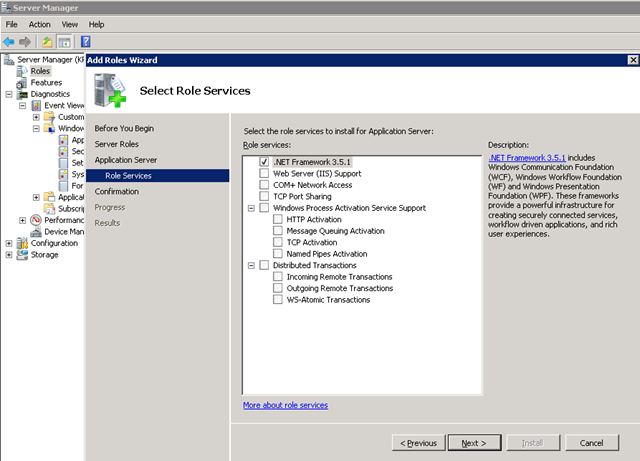Go to Server Roles step
Viewport: 640px width, 461px height.
(117, 144)
